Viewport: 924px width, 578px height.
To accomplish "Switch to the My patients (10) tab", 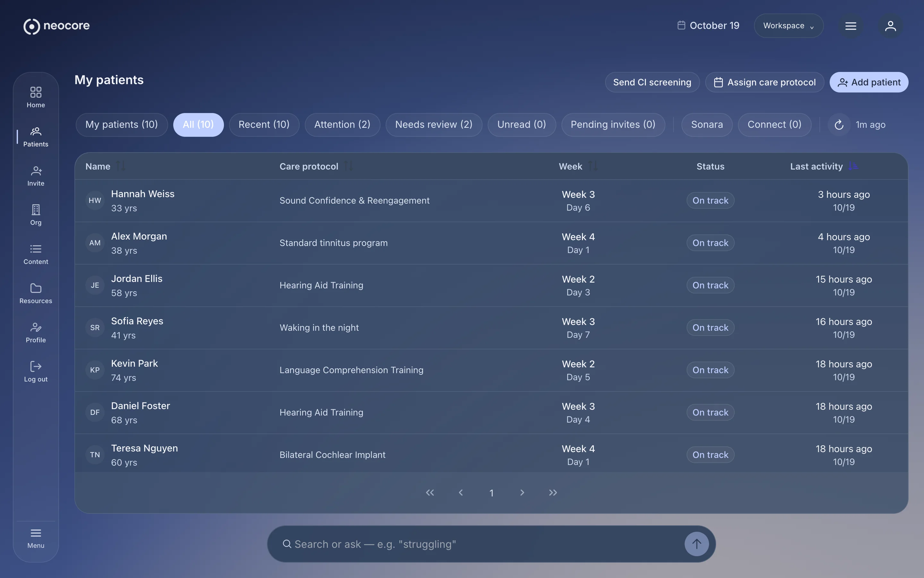I will [121, 125].
